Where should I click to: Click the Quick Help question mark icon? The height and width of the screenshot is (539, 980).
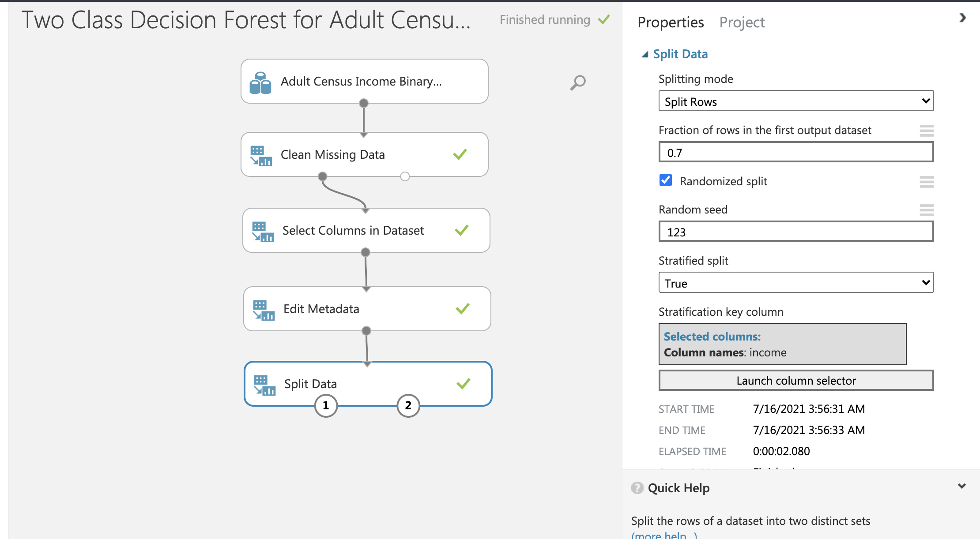[x=637, y=488]
